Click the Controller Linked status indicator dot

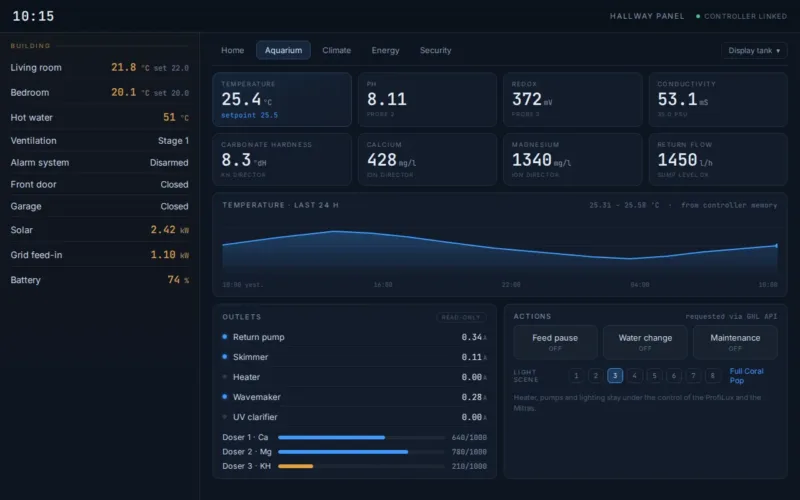click(x=698, y=16)
